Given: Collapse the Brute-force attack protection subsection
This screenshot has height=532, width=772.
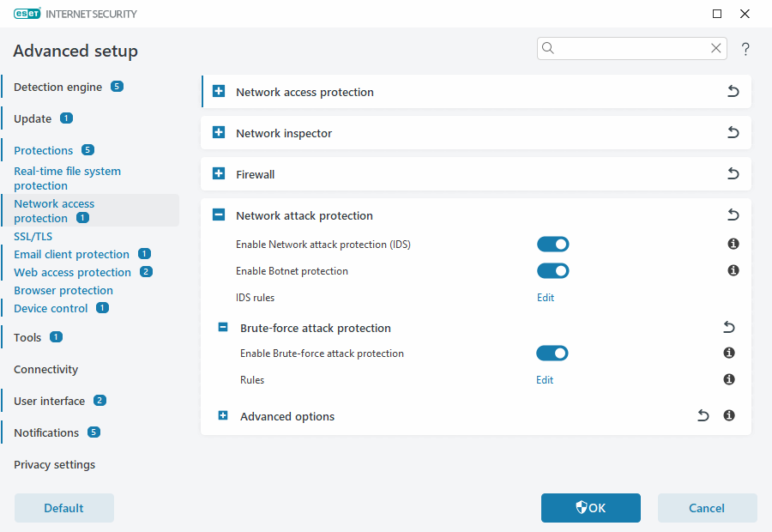Looking at the screenshot, I should [223, 327].
